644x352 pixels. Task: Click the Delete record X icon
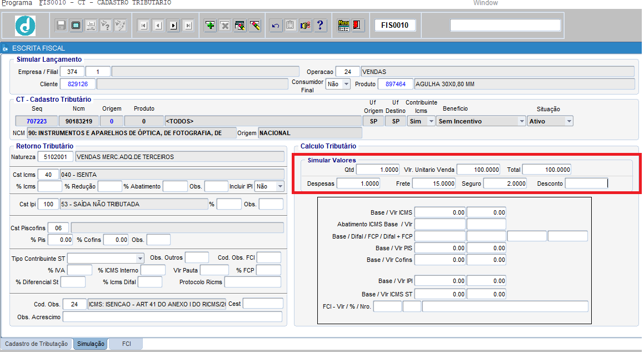225,26
